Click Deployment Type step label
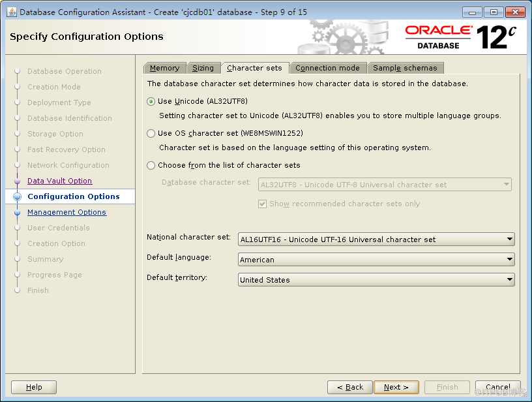The image size is (532, 402). (59, 102)
